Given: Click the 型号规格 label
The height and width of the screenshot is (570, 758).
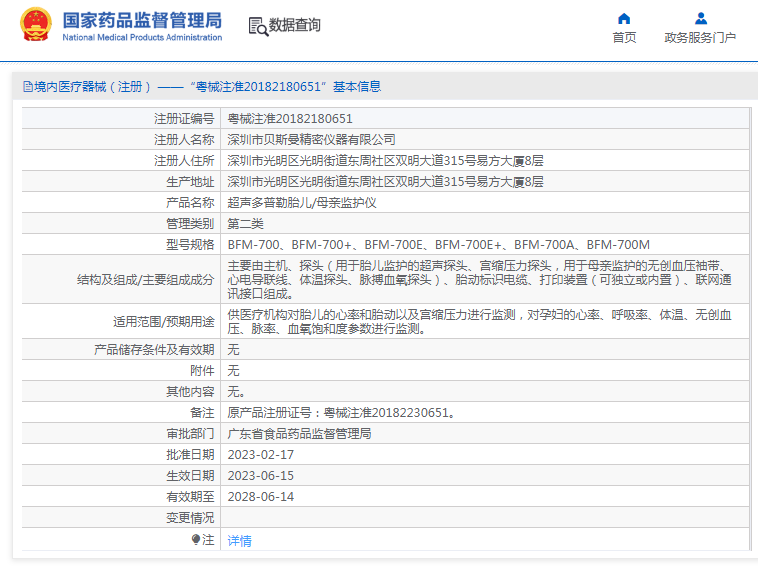Looking at the screenshot, I should pyautogui.click(x=190, y=245).
